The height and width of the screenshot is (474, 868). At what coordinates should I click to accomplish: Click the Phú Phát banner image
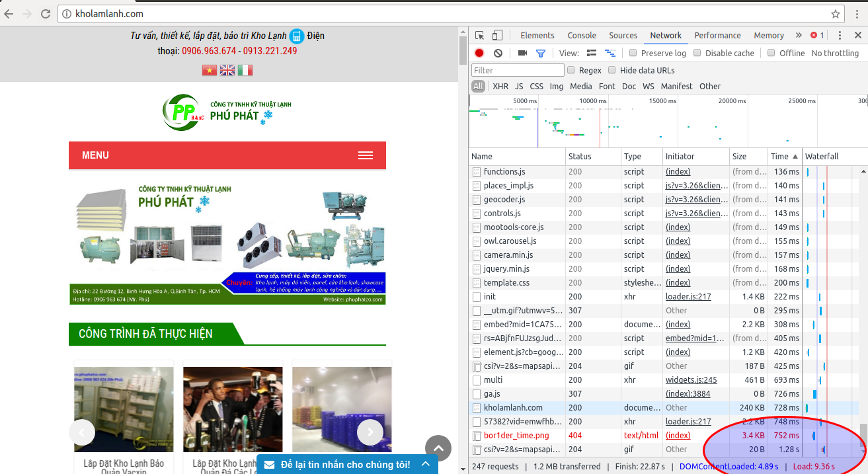(227, 244)
